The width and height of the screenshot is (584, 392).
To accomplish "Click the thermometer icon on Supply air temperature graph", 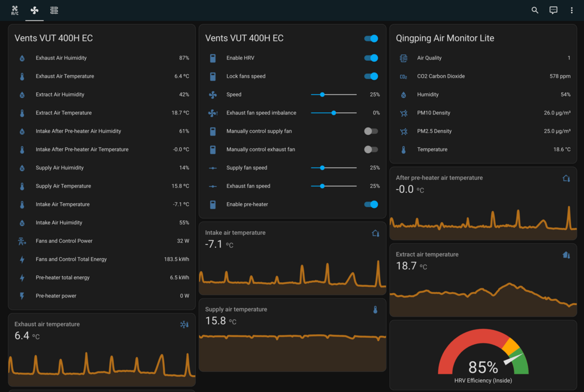I will pyautogui.click(x=376, y=310).
